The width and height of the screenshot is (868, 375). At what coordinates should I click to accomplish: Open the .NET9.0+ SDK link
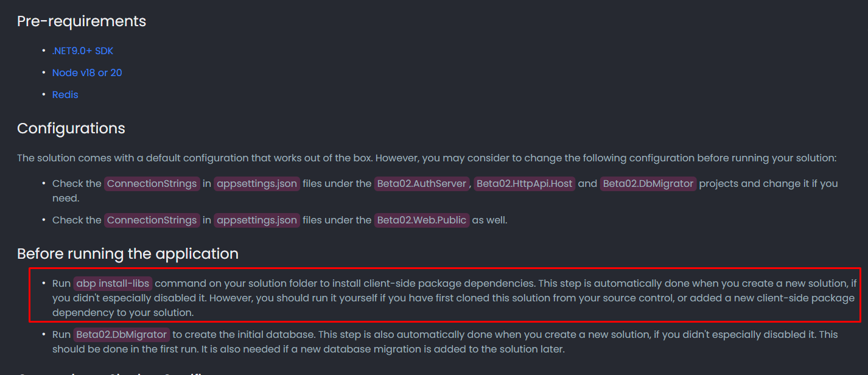(x=82, y=51)
